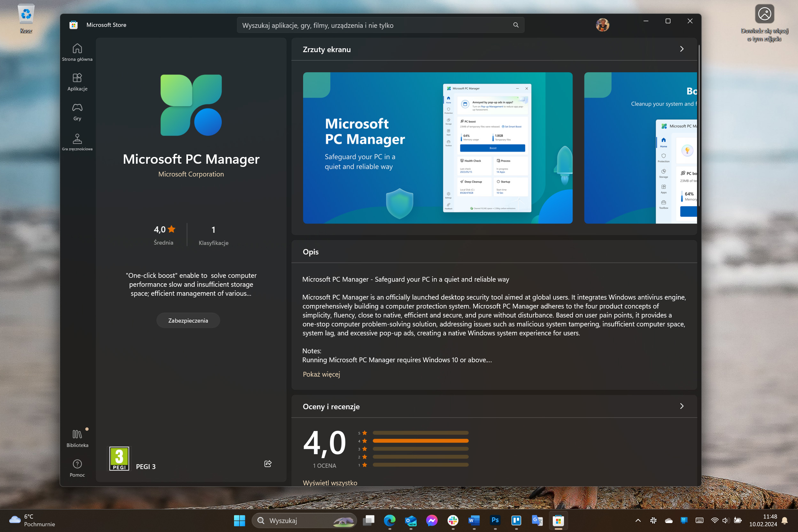Expand Oceny i recenzje chevron
The width and height of the screenshot is (798, 532).
[x=682, y=406]
